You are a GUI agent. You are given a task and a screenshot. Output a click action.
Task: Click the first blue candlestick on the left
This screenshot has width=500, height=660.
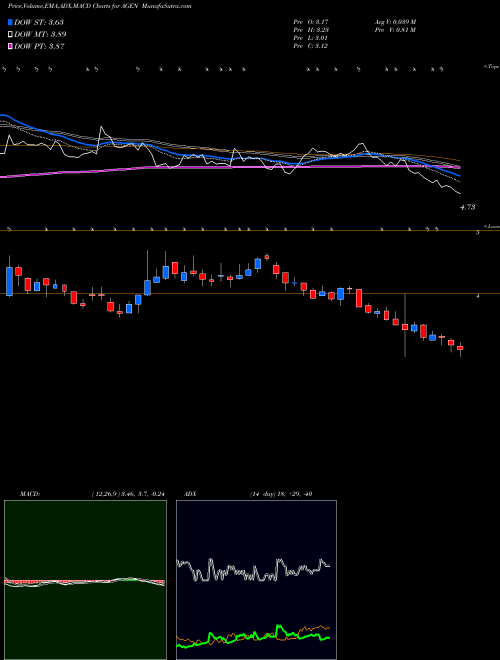tap(9, 281)
